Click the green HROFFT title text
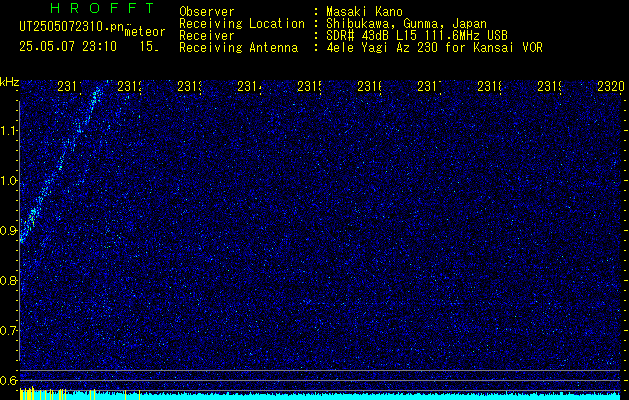This screenshot has height=400, width=629. click(102, 8)
